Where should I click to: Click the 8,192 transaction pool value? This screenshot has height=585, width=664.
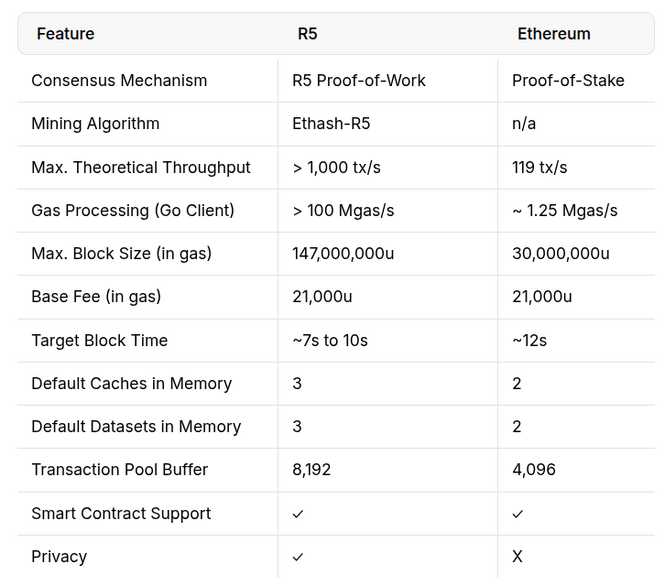coord(312,470)
